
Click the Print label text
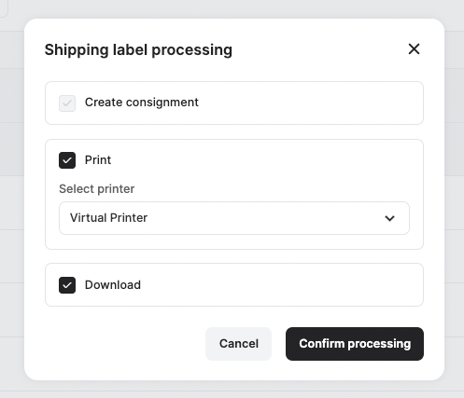tap(98, 160)
